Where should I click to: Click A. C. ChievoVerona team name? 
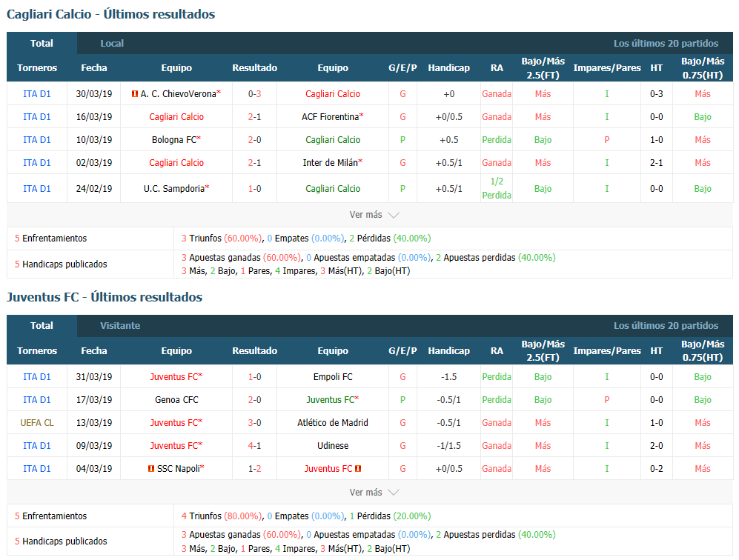(178, 94)
